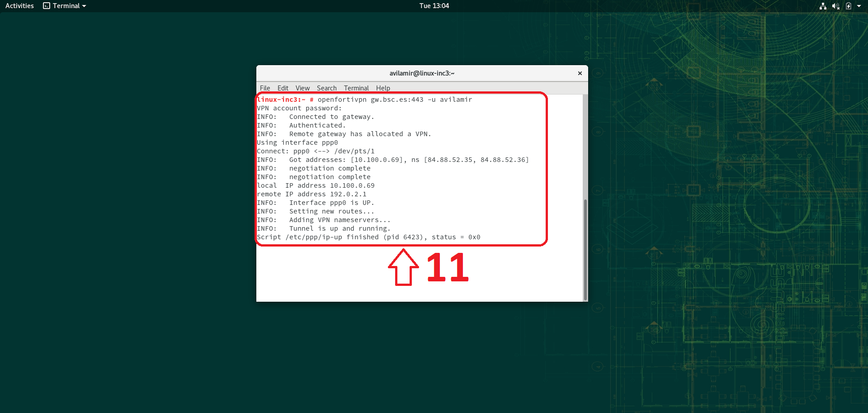Click the battery charging indicator icon
Screen dimensions: 868x413
tap(849, 6)
